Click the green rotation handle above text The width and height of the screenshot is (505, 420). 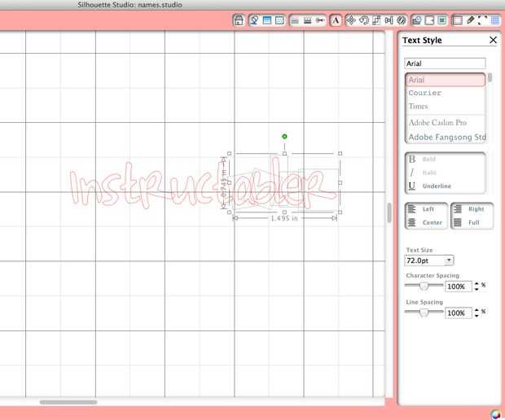[284, 137]
